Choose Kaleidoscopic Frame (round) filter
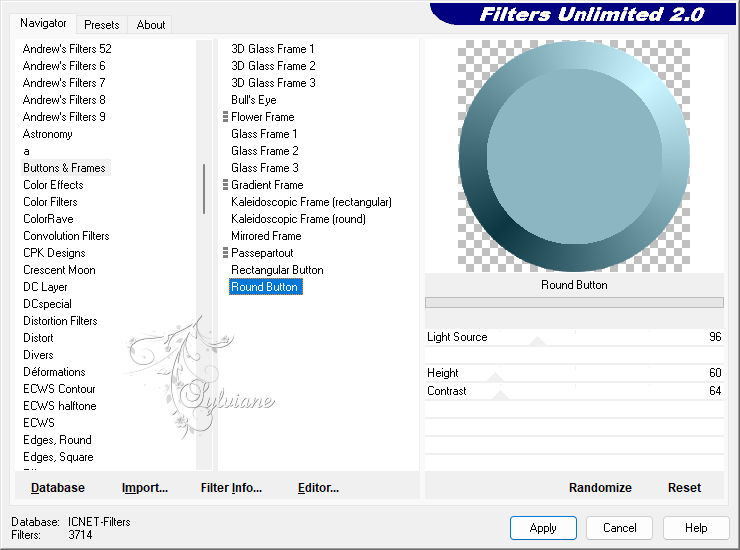 (298, 219)
